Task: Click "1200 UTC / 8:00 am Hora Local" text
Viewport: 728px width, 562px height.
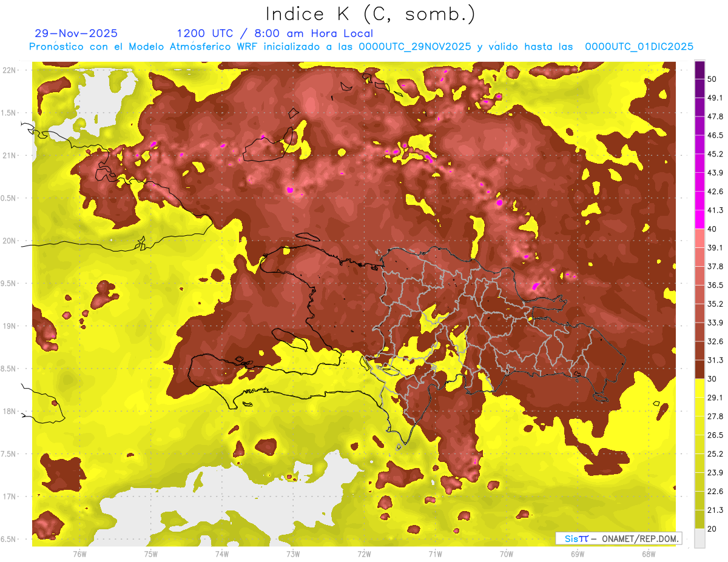Action: pos(275,33)
